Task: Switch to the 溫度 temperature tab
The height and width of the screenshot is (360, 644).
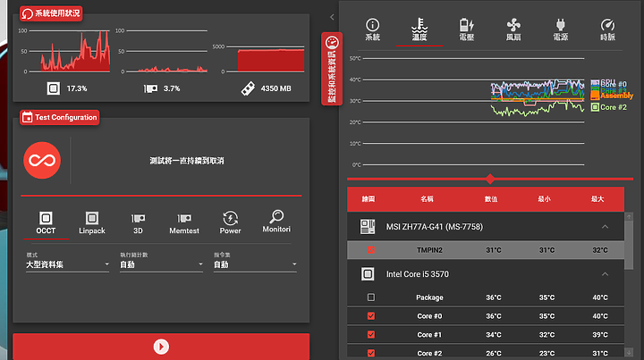Action: click(419, 29)
